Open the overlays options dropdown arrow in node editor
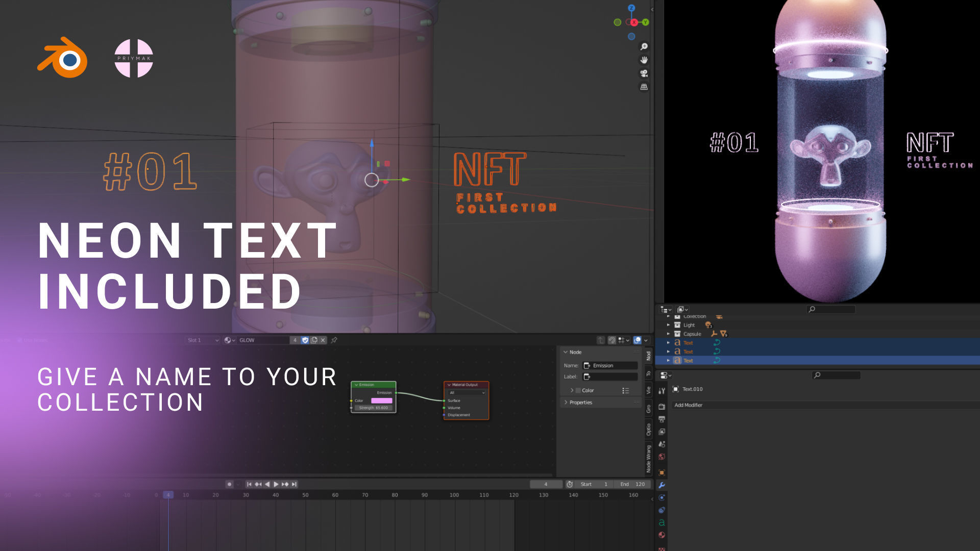The height and width of the screenshot is (551, 980). point(646,340)
